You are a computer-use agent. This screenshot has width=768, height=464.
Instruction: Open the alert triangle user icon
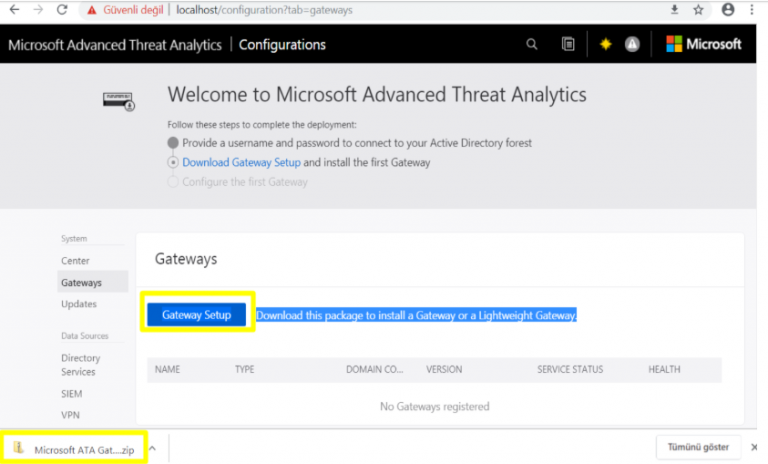[x=632, y=44]
